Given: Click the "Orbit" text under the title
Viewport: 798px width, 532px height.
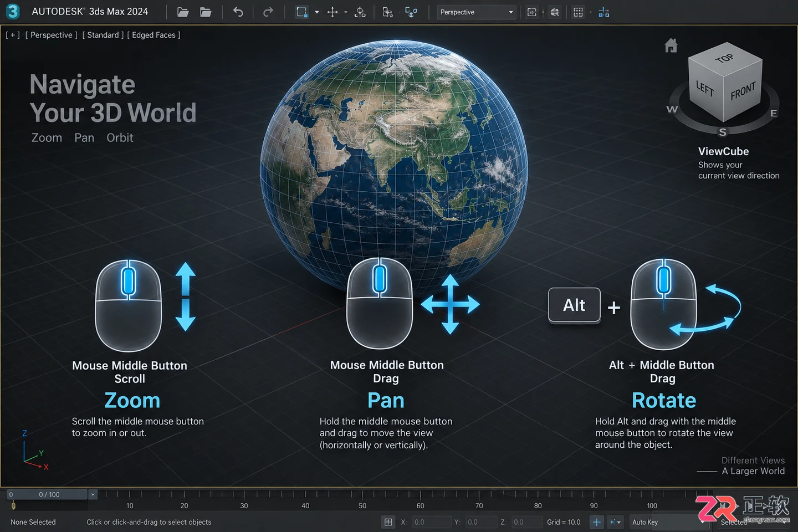Looking at the screenshot, I should [x=120, y=137].
